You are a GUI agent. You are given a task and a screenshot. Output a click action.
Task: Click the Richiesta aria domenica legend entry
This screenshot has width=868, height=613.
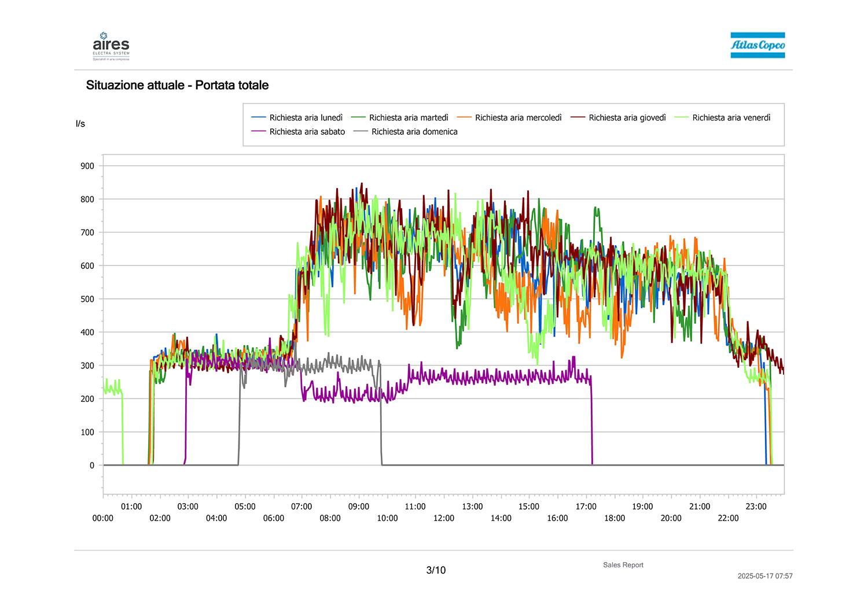(x=414, y=132)
